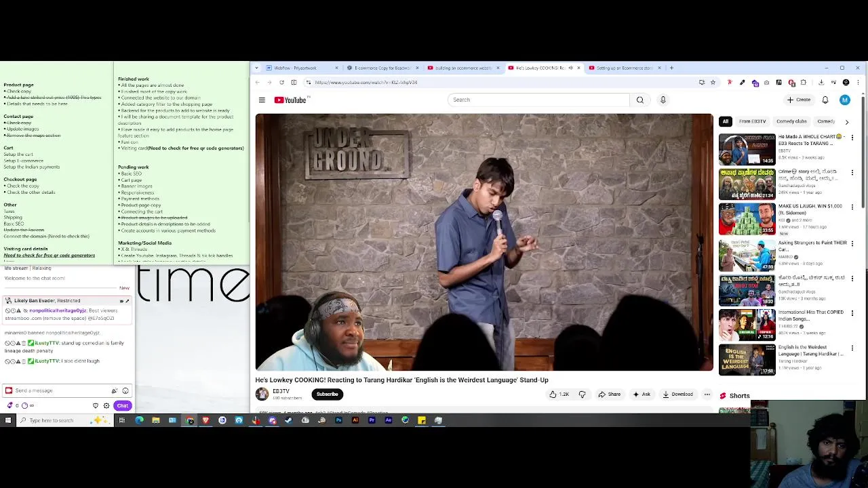The image size is (868, 488).
Task: Download the video
Action: tap(678, 394)
